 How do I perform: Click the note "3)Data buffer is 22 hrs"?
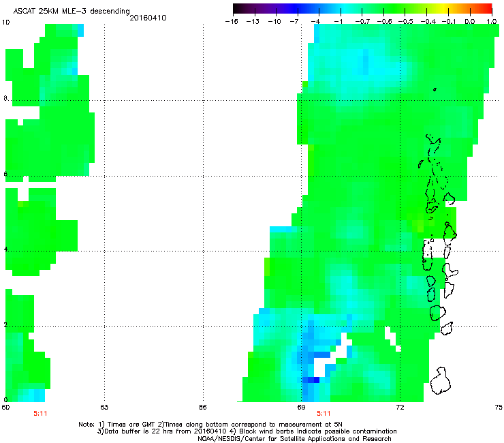click(247, 431)
